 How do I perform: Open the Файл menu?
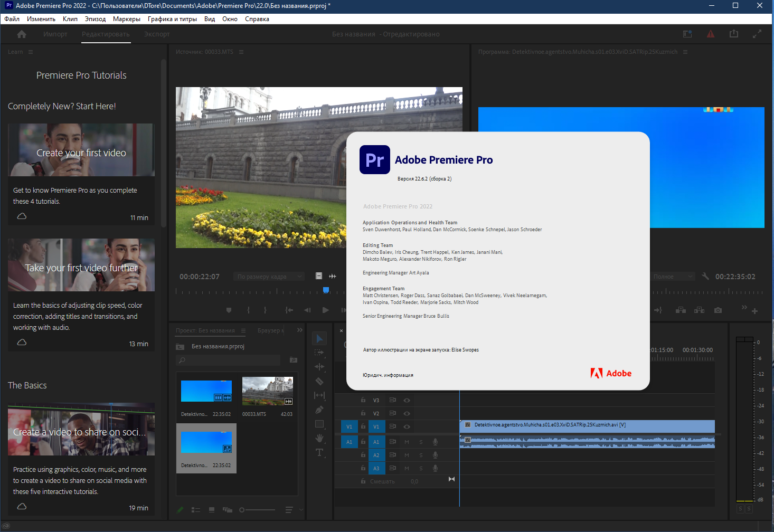12,19
